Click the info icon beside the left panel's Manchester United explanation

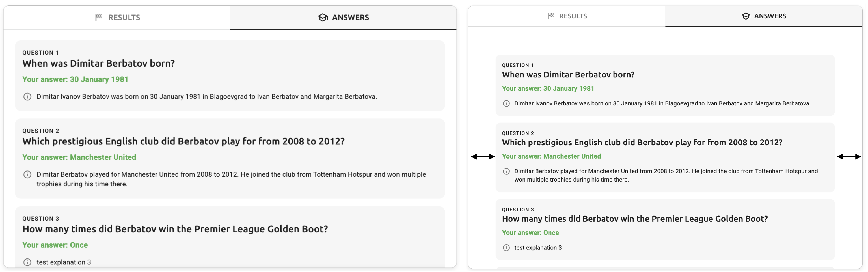pyautogui.click(x=27, y=174)
